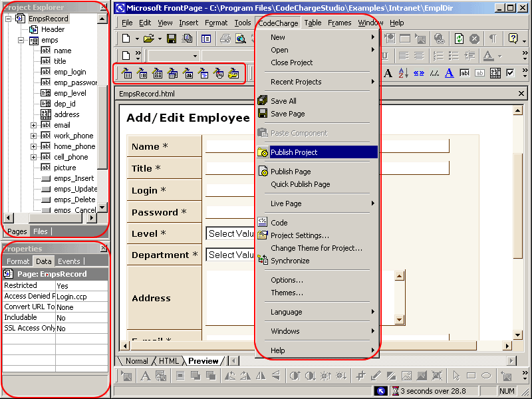Select Quick Publish Page menu entry
The height and width of the screenshot is (399, 532).
tap(301, 184)
